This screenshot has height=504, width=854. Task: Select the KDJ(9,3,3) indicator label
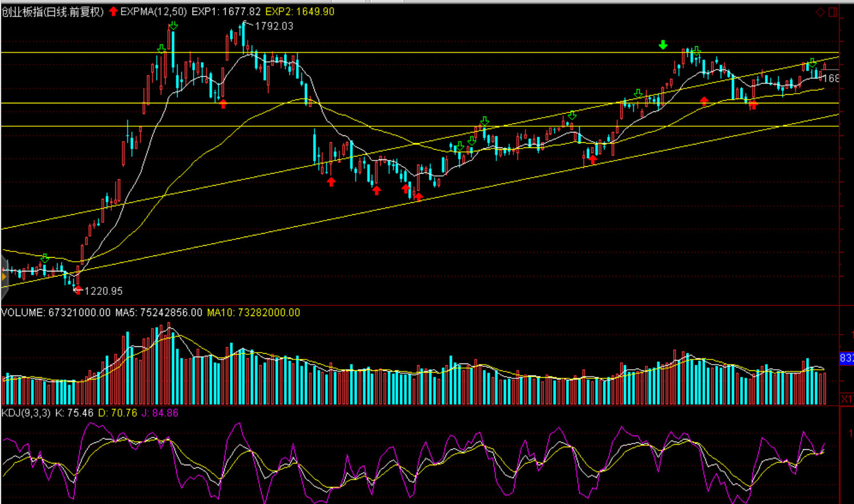click(x=26, y=413)
